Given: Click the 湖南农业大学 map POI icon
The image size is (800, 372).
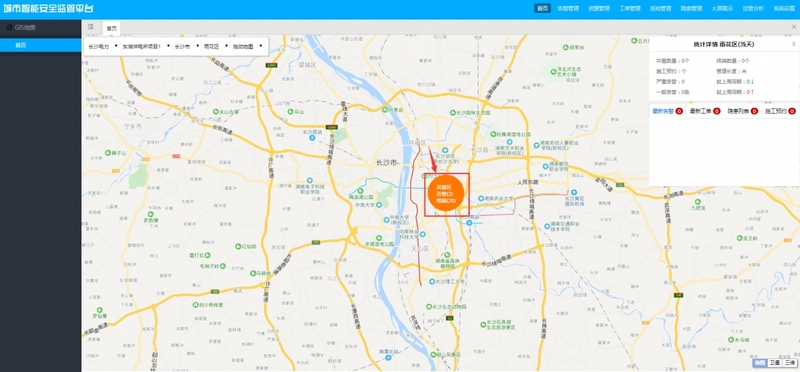Looking at the screenshot, I should click(481, 199).
